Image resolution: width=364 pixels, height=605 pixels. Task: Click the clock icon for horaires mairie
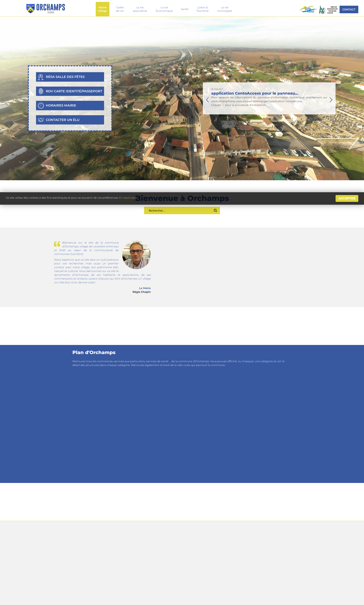tap(41, 106)
